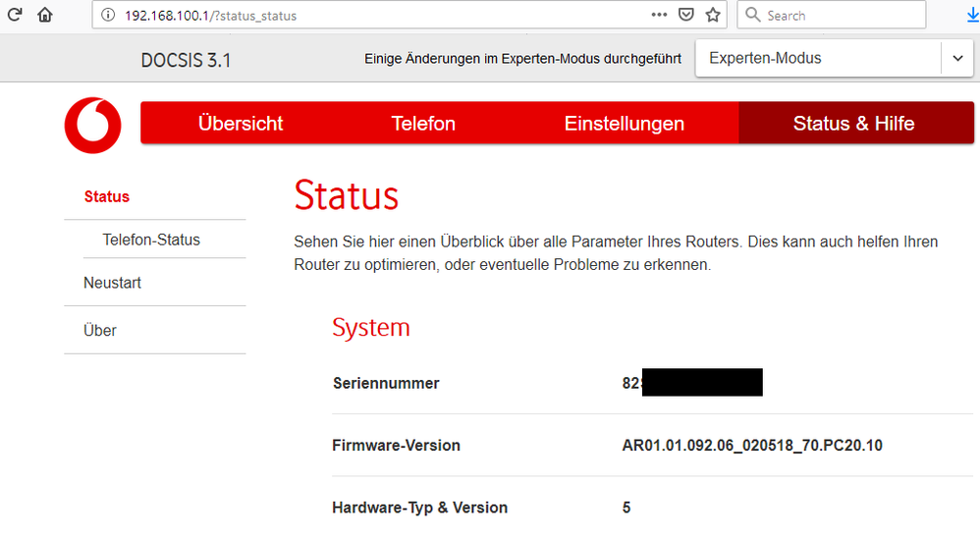Select hardware version value 5
The image size is (980, 536).
[x=626, y=508]
